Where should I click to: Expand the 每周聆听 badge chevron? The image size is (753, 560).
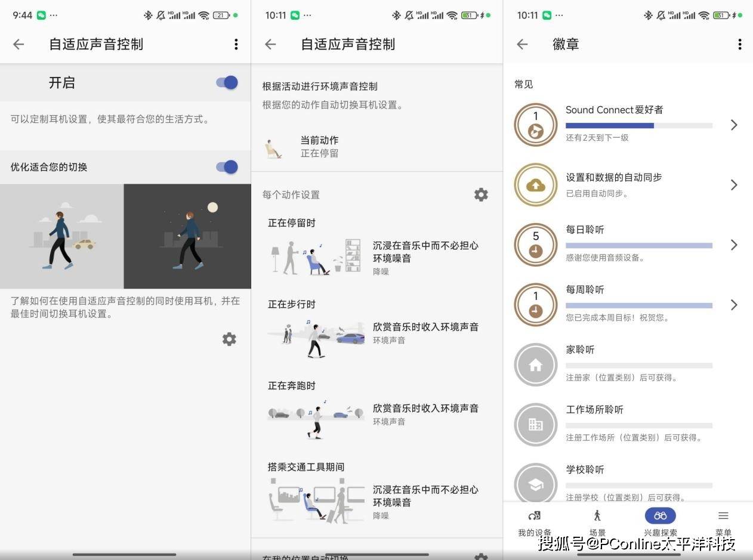[734, 305]
